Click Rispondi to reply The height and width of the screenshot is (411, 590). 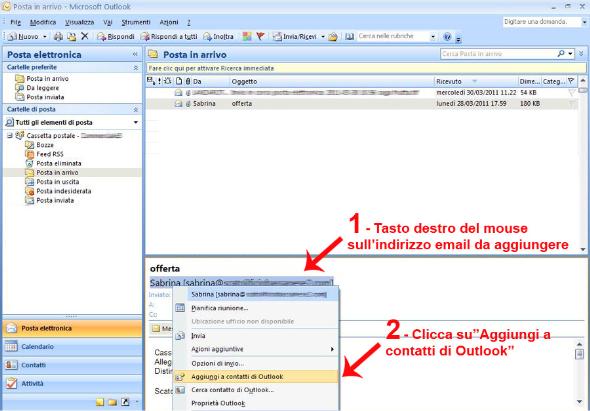point(116,37)
